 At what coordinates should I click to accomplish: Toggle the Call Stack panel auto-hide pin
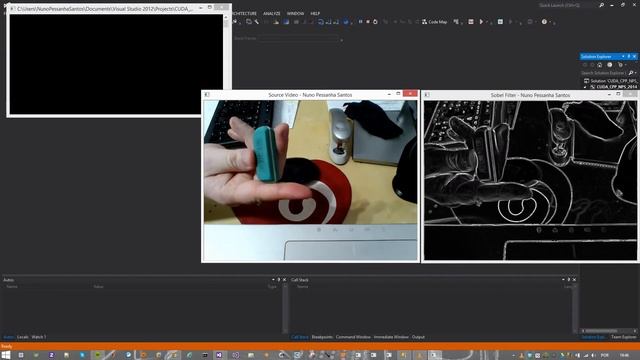[569, 280]
